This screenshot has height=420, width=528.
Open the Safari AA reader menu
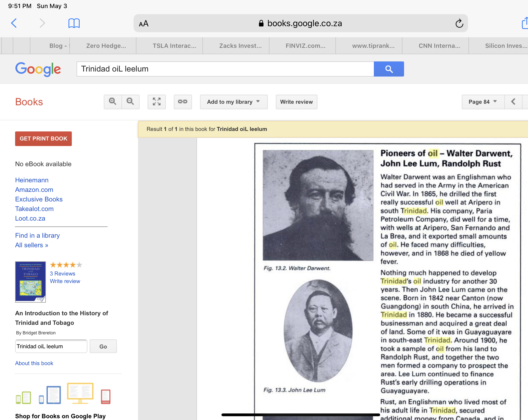tap(144, 24)
